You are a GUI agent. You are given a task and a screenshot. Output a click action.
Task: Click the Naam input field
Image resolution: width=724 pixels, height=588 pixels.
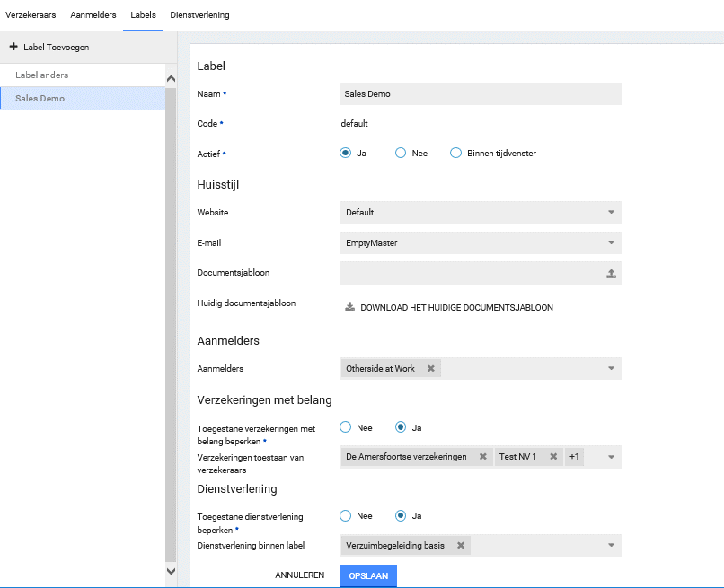pos(481,93)
